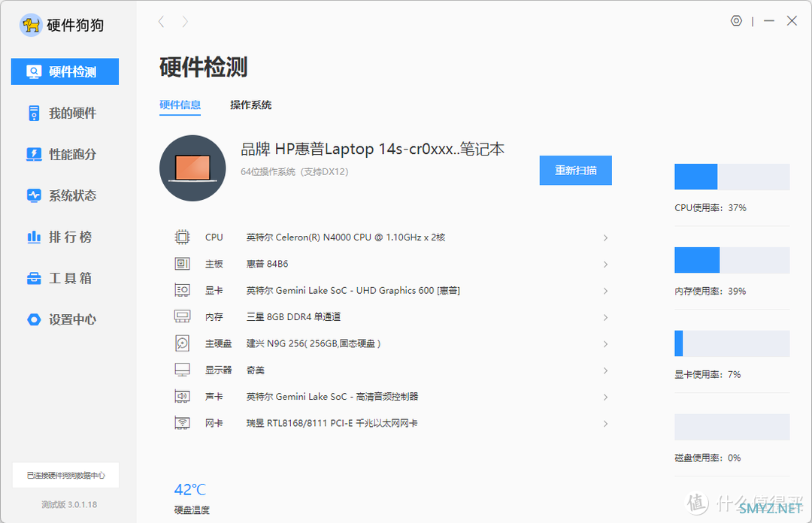
Task: Open the 硬件检测 sidebar item
Action: 65,71
